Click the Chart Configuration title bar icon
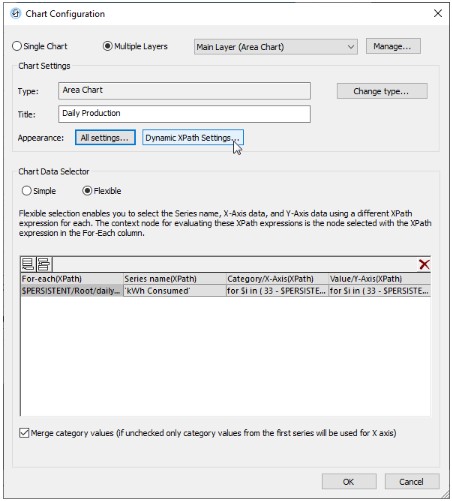 pos(15,14)
